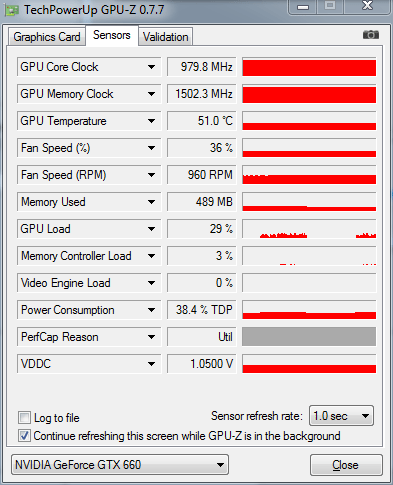The width and height of the screenshot is (393, 485).
Task: Open the VDDC sensor dropdown
Action: coord(151,364)
